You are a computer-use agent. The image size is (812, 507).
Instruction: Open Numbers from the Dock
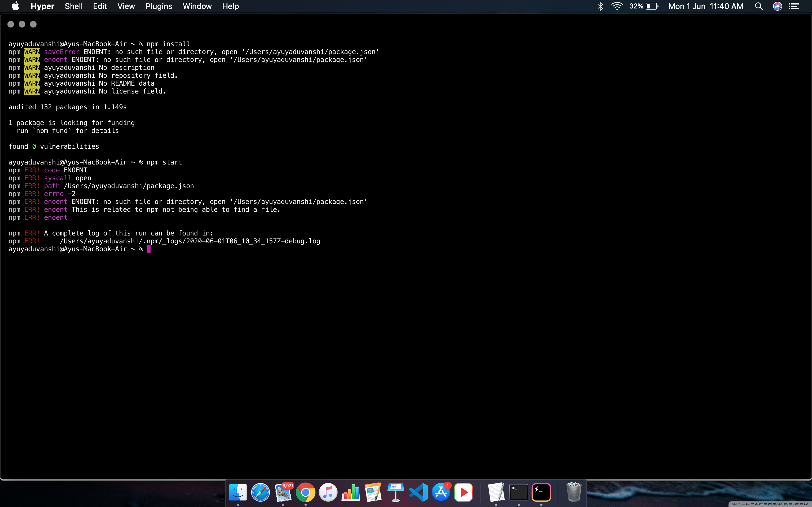pyautogui.click(x=351, y=492)
